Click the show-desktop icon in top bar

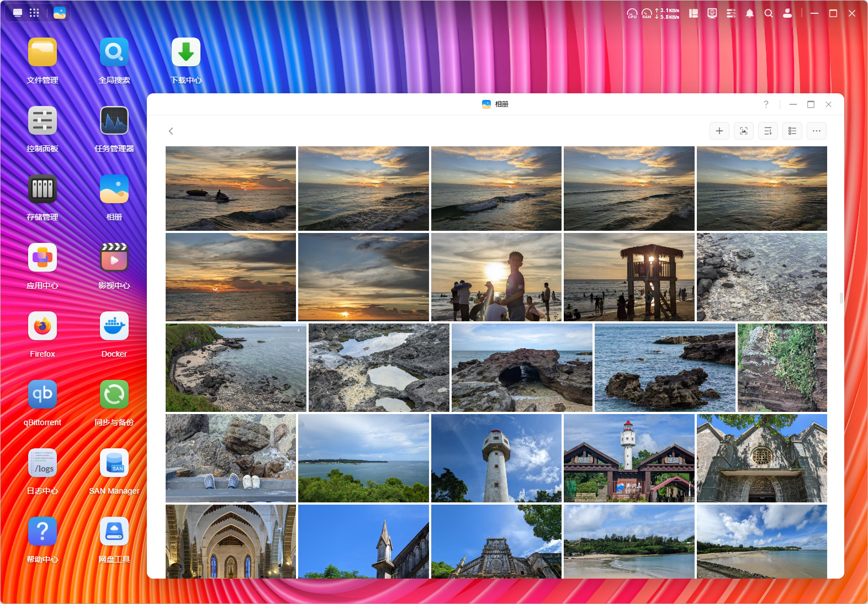(x=18, y=13)
